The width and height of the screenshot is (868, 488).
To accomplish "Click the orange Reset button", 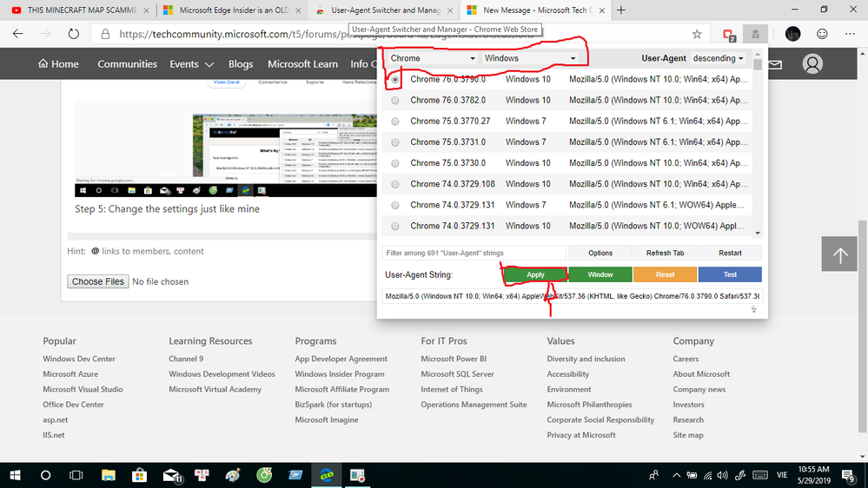I will point(665,275).
